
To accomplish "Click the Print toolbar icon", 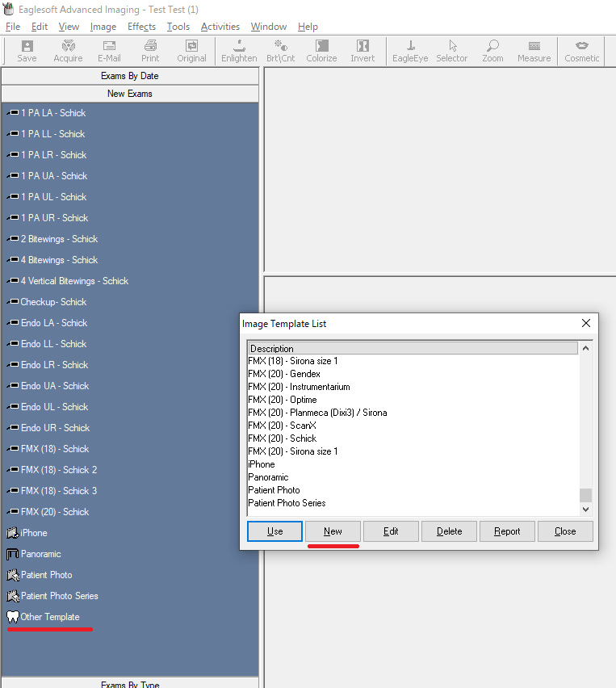I will click(x=150, y=51).
